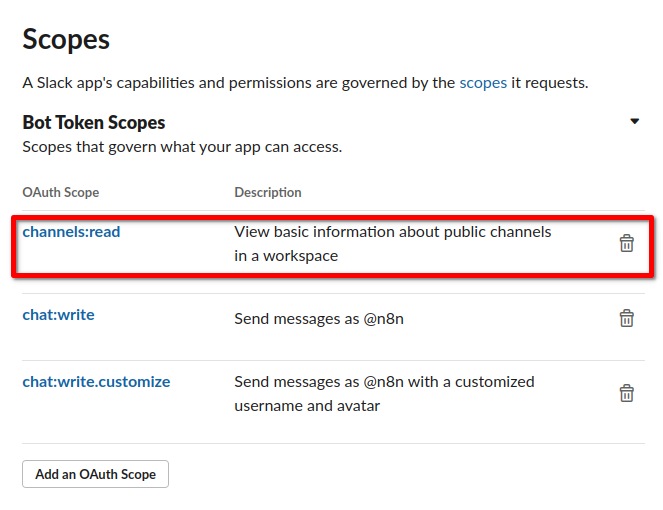The width and height of the screenshot is (663, 510).
Task: Select the chat:write.customize scope link
Action: pyautogui.click(x=96, y=382)
